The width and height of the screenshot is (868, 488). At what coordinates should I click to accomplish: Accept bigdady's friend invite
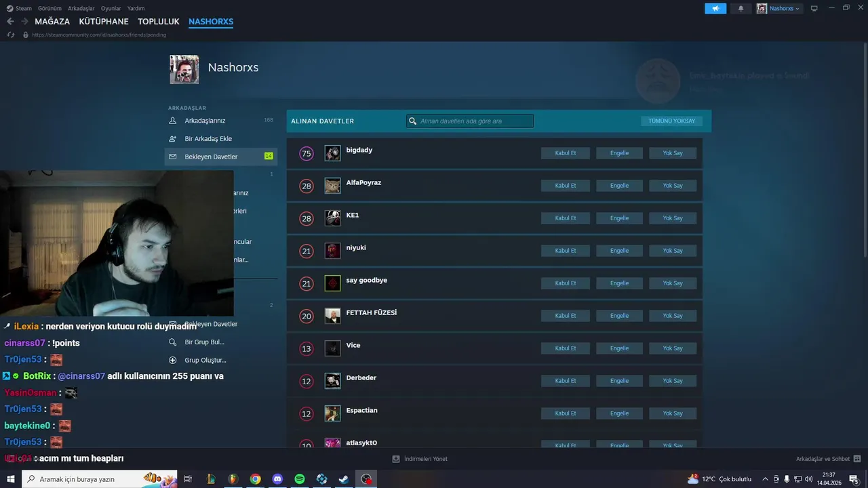566,153
